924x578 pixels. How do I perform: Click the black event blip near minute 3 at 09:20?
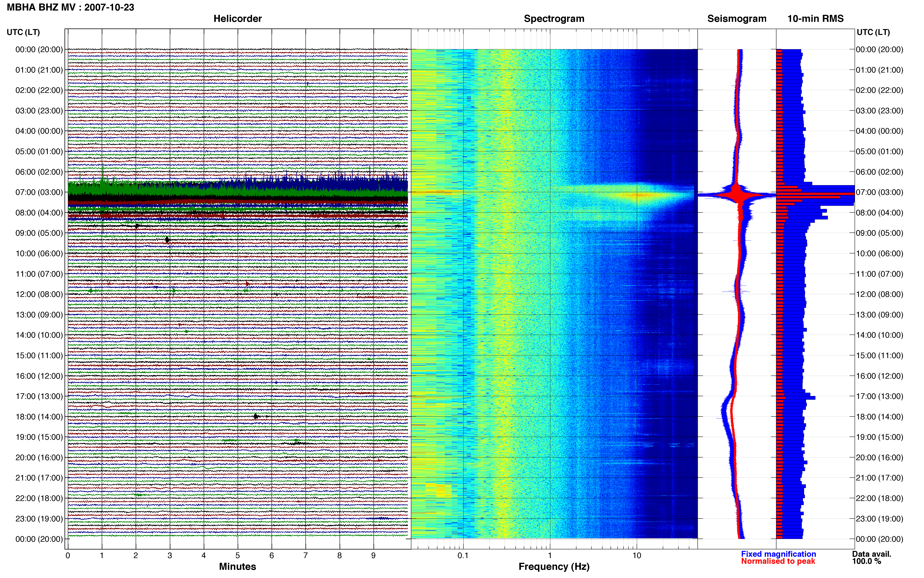coord(167,240)
